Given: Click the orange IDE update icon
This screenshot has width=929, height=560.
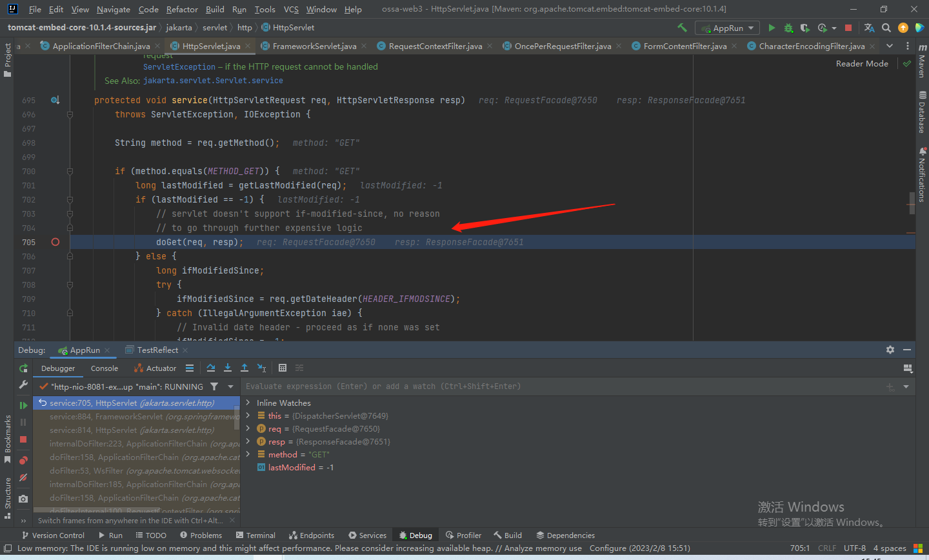Looking at the screenshot, I should pyautogui.click(x=903, y=28).
